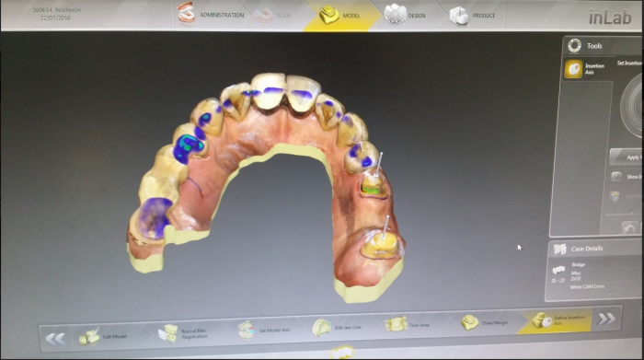Click the Draw Margin icon
Viewport: 644px width, 360px height.
pyautogui.click(x=469, y=322)
